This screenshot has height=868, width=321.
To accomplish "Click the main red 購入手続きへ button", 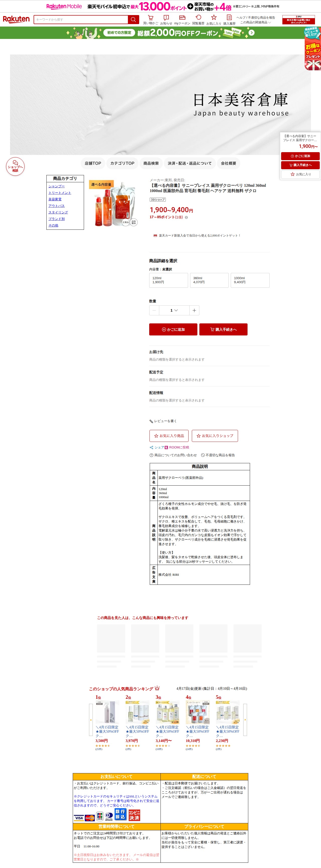I will point(223,329).
